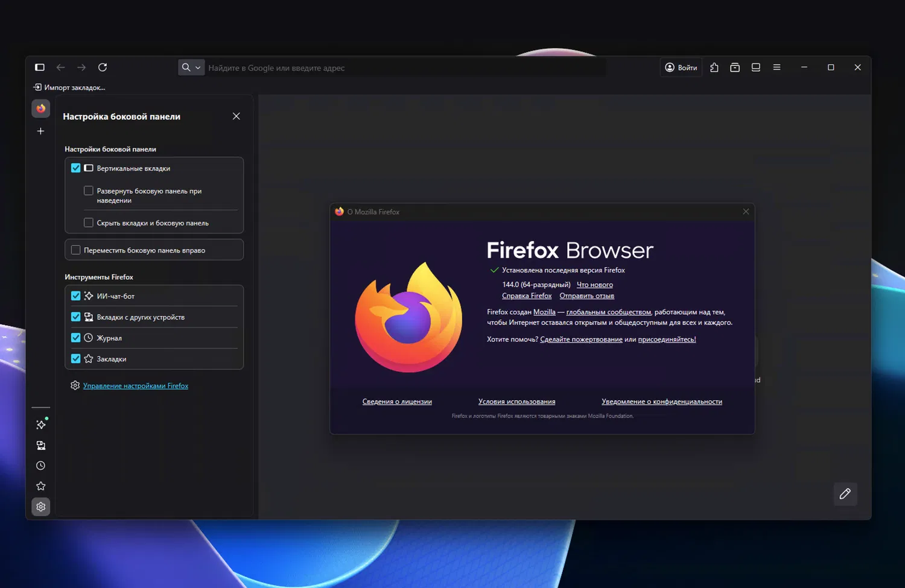Open AI chatbot from sidebar strip
The image size is (905, 588).
pyautogui.click(x=41, y=425)
